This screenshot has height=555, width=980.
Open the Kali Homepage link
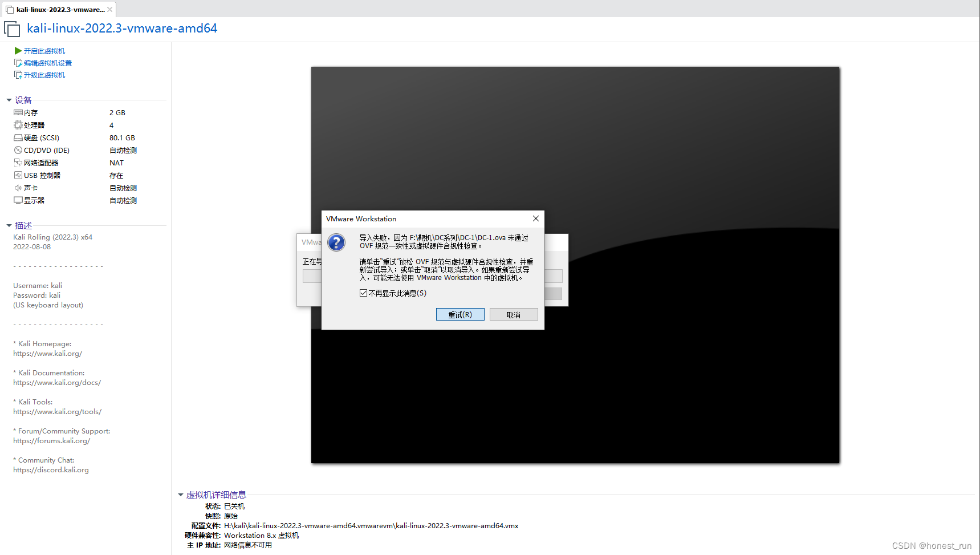pos(47,353)
